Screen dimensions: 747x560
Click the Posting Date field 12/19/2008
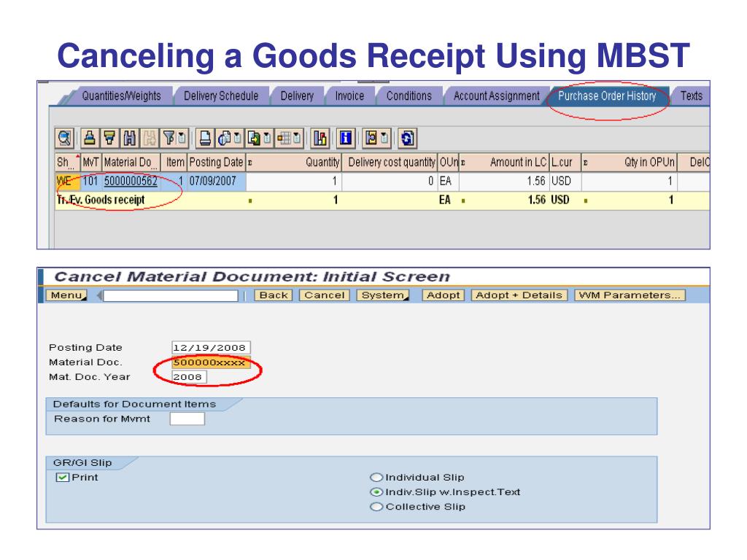(x=211, y=348)
